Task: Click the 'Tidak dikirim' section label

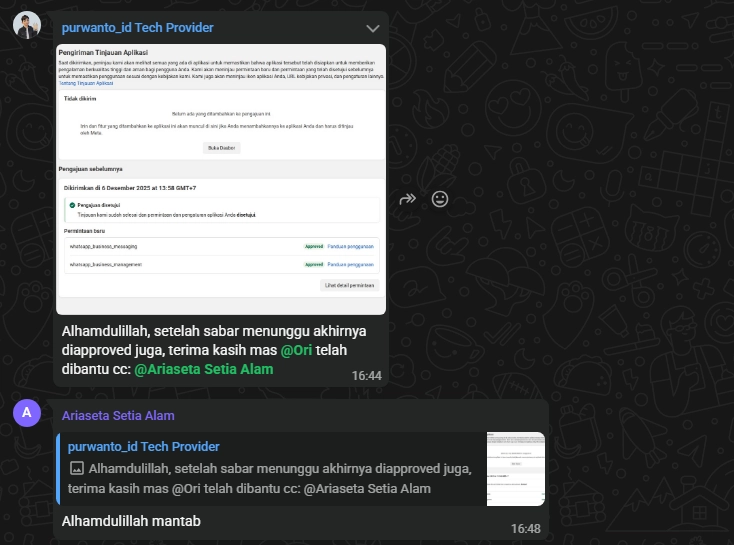Action: pos(80,99)
